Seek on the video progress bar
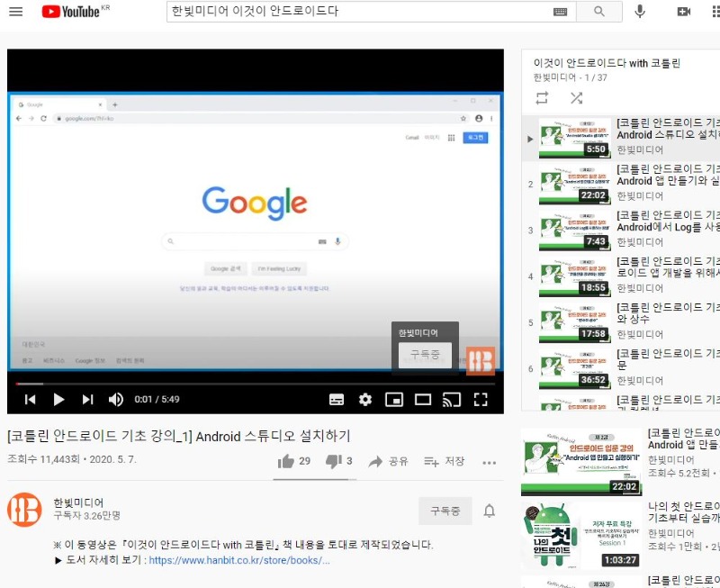 [256, 384]
